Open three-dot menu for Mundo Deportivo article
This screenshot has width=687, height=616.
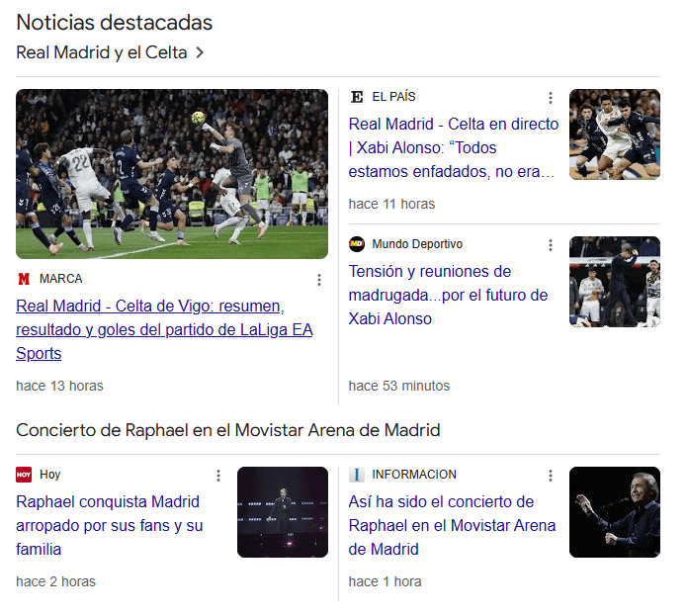551,245
